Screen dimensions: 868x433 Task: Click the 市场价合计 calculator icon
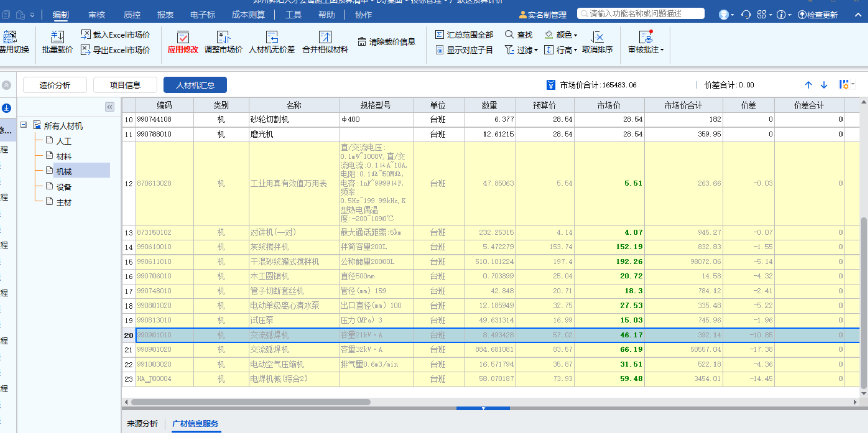pyautogui.click(x=551, y=85)
